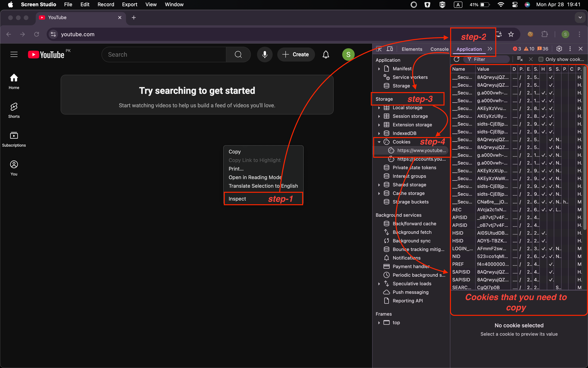This screenshot has width=588, height=368.
Task: Expand the top frame node
Action: click(379, 322)
